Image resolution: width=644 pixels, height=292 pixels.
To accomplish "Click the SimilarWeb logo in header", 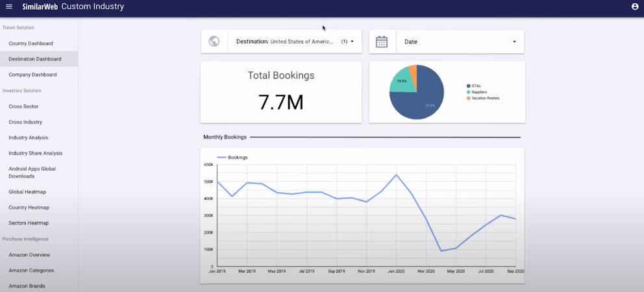I will click(40, 7).
